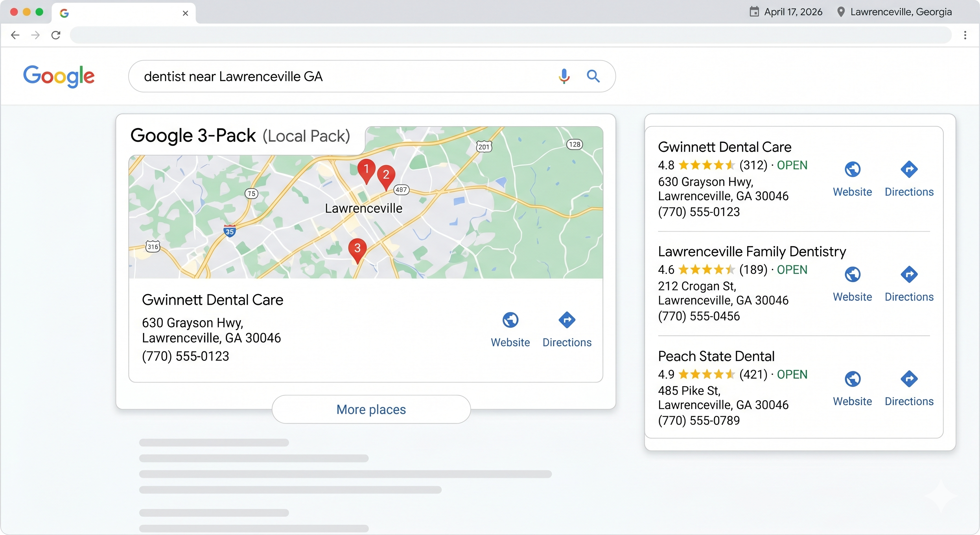Click phone number (770) 555-0789
Viewport: 980px width, 535px height.
point(699,420)
